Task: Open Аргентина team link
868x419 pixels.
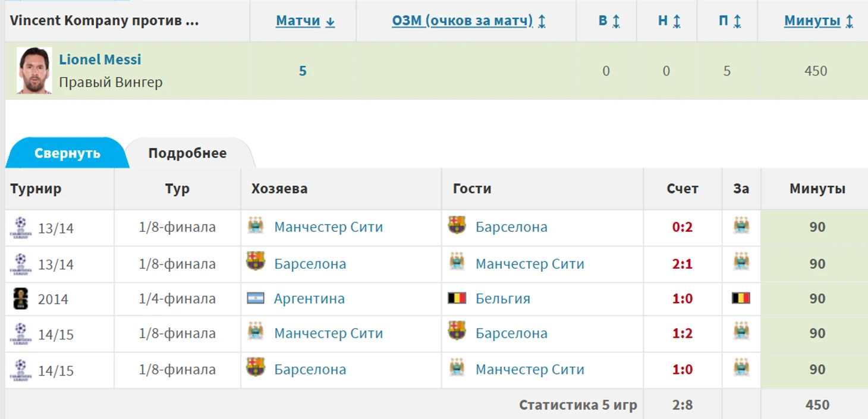Action: click(309, 298)
